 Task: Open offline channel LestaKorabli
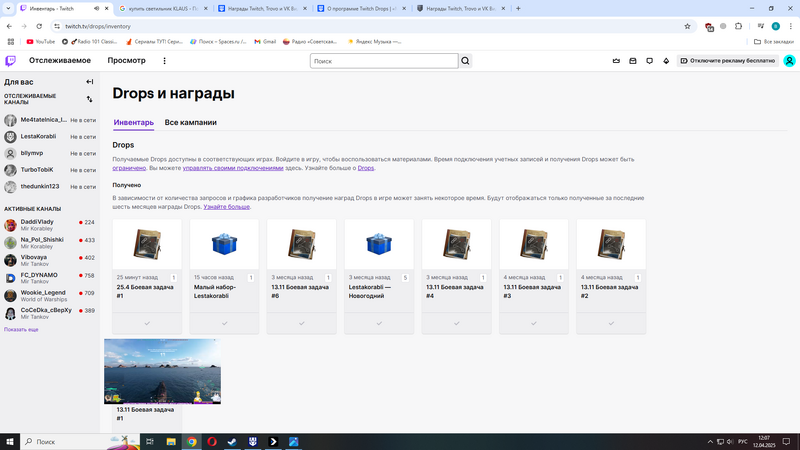point(50,137)
